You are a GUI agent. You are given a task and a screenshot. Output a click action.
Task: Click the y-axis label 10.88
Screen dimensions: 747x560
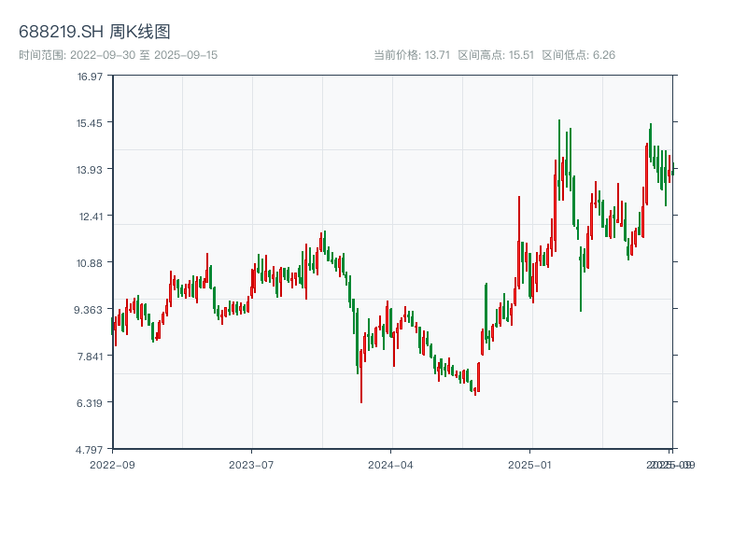pos(90,263)
